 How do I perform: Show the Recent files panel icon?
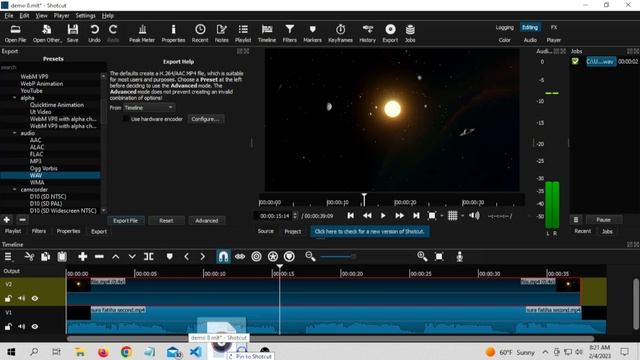(x=200, y=33)
